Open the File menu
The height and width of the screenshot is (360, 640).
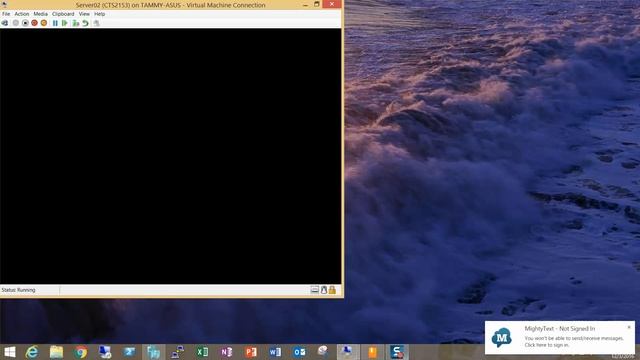pos(6,14)
